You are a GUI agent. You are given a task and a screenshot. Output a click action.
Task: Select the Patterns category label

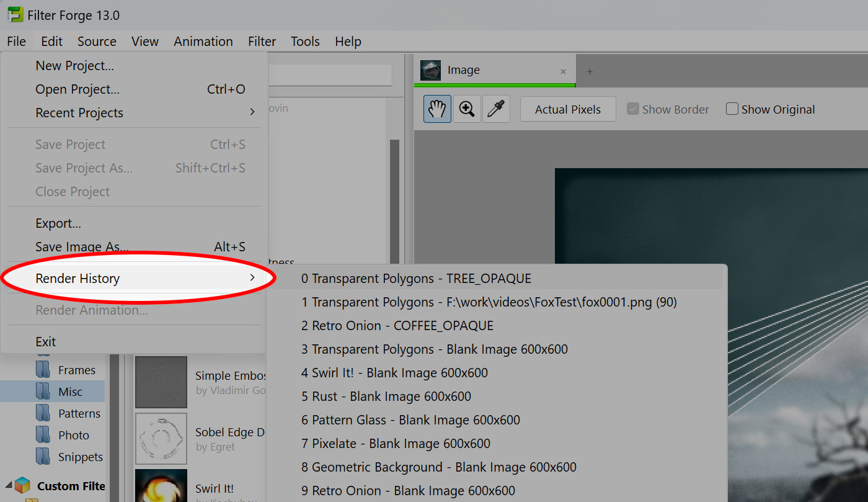(79, 413)
